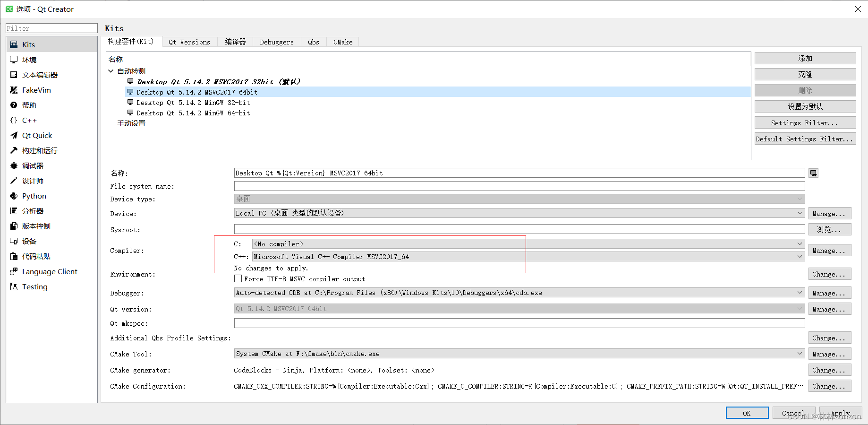Open the 版本控制 category icon
The height and width of the screenshot is (425, 868).
[x=14, y=226]
